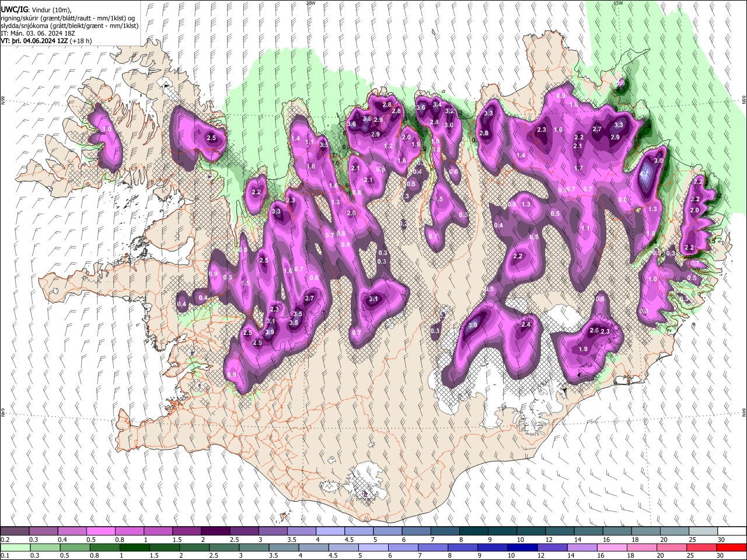Pick the light grey 25 snow legend swatch
Screen dimensions: 747x560
[703, 531]
